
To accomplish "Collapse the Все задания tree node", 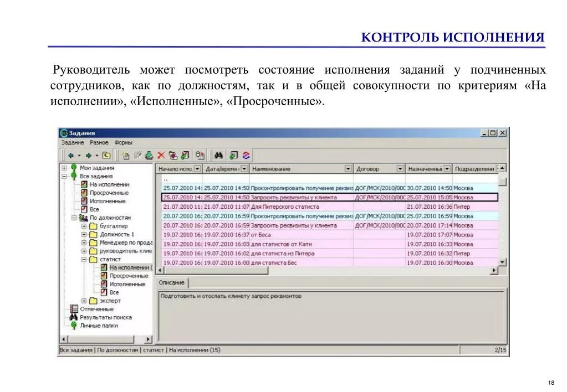I will [64, 176].
